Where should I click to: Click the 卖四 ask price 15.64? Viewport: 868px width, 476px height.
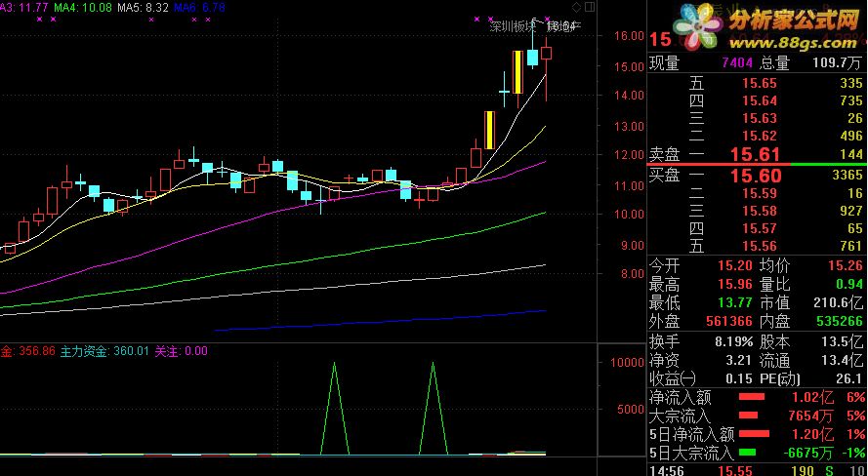[760, 100]
